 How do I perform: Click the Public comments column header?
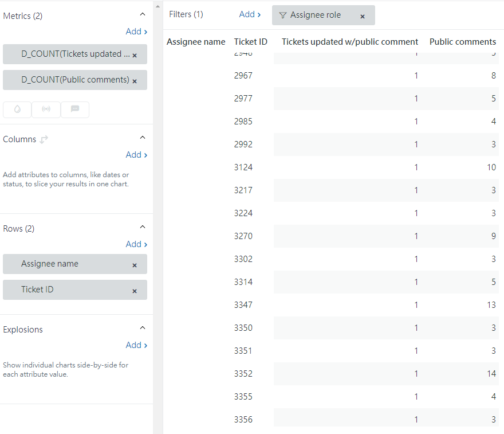coord(463,42)
